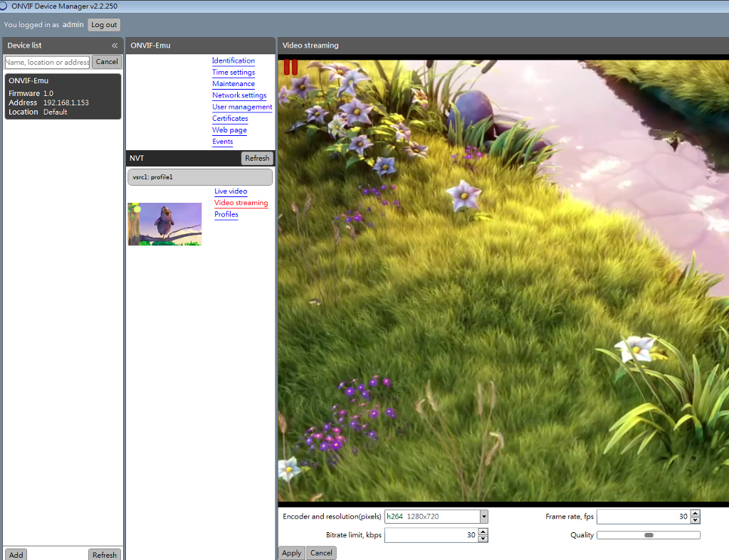This screenshot has height=560, width=729.
Task: Open encoder and resolution dropdown
Action: click(x=483, y=517)
